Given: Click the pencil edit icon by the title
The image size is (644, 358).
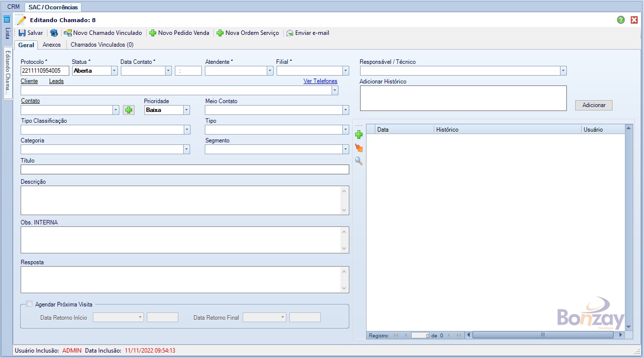Looking at the screenshot, I should click(22, 20).
